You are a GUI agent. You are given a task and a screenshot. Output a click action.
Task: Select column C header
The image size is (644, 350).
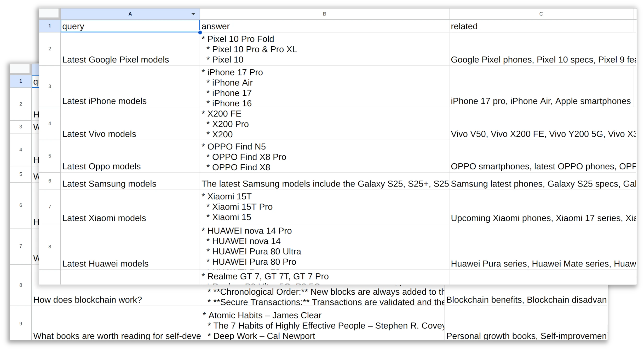tap(541, 14)
